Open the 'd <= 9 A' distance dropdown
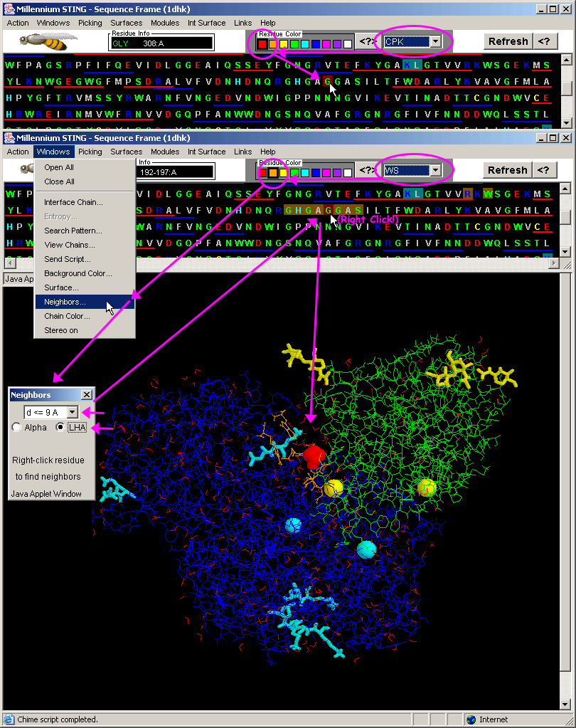The image size is (576, 728). point(73,412)
